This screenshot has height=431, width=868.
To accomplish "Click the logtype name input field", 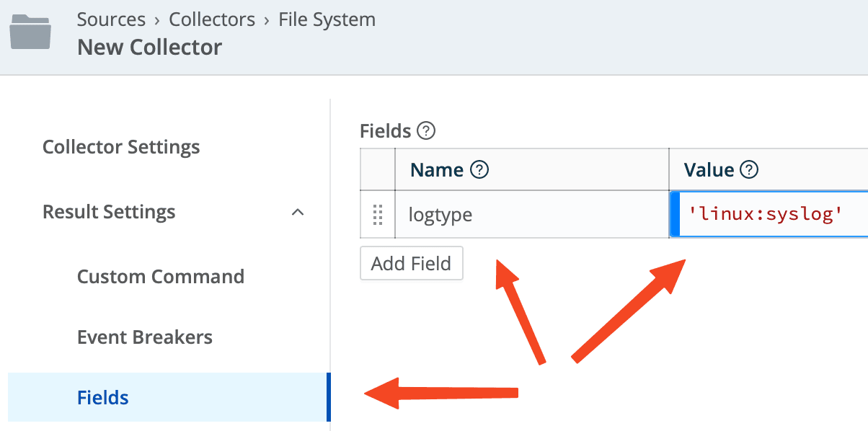I will click(x=531, y=215).
